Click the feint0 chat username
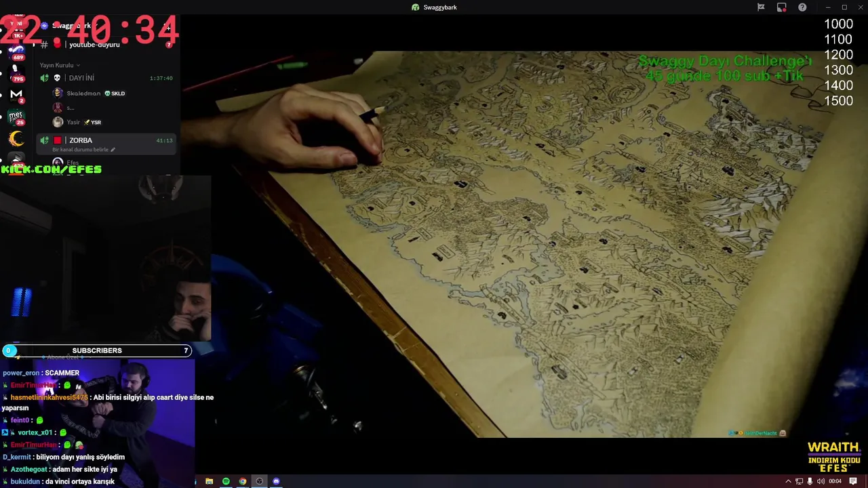 [x=20, y=420]
